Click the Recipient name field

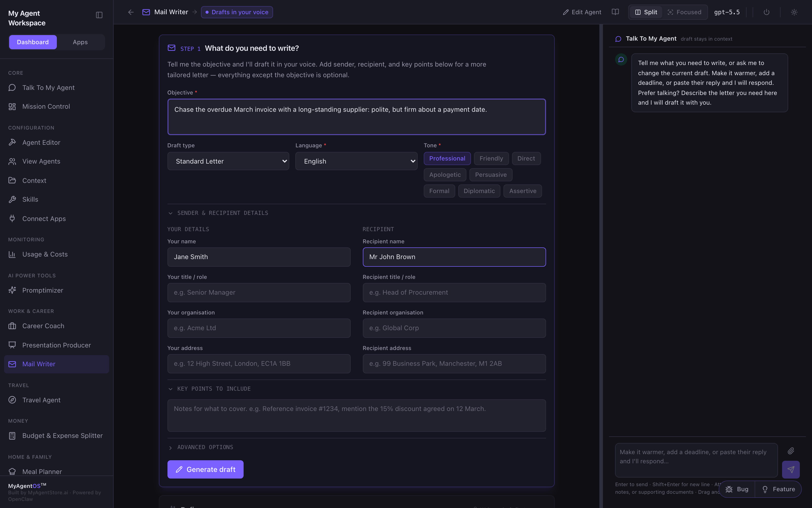point(454,257)
